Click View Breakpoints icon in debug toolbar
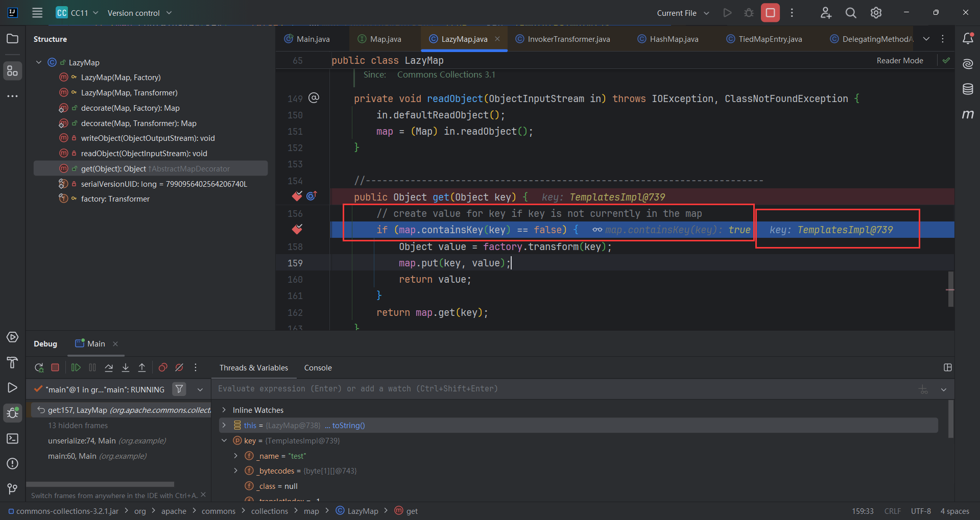This screenshot has height=520, width=980. click(163, 367)
